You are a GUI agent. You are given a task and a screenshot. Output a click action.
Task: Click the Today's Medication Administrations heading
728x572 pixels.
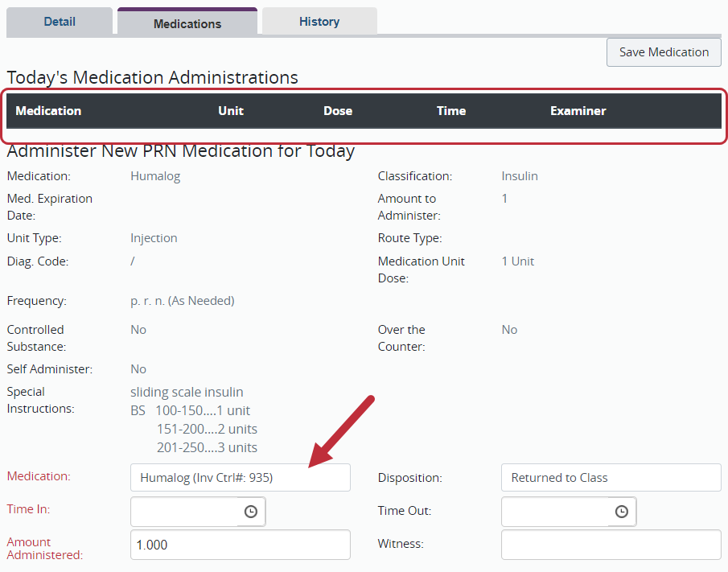click(x=152, y=77)
